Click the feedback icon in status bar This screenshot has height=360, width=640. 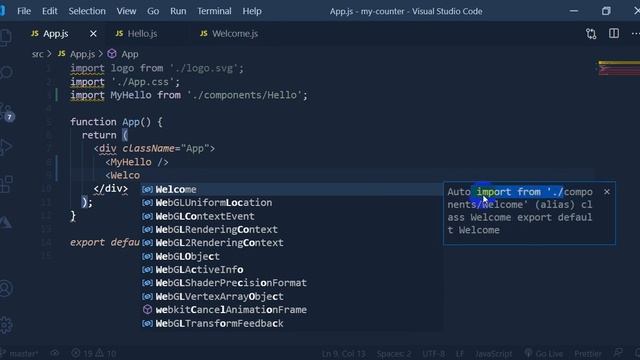(x=618, y=353)
